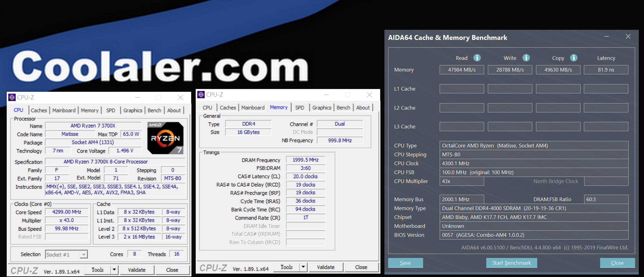Click CAS# Latency value 20.0 clocks

(306, 176)
